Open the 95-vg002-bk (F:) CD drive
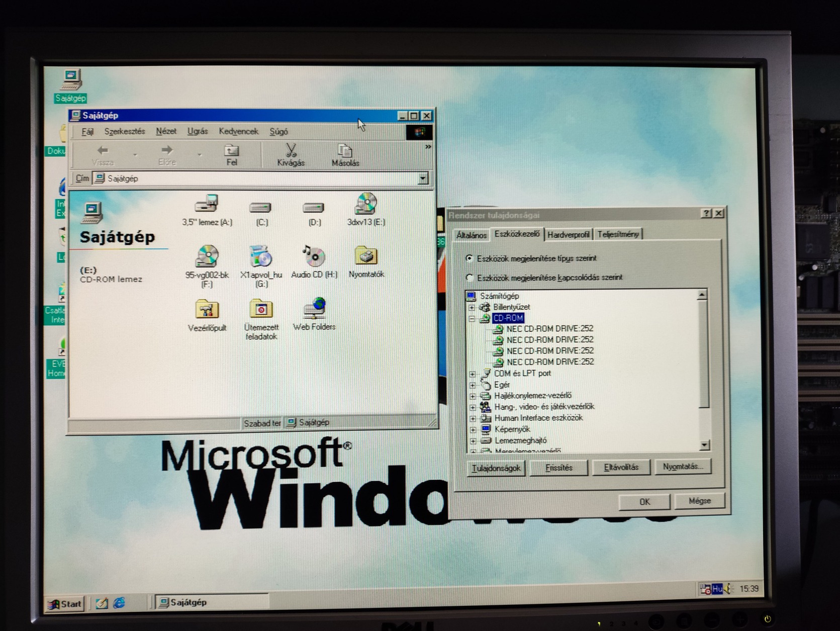Viewport: 840px width, 631px height. (x=207, y=266)
